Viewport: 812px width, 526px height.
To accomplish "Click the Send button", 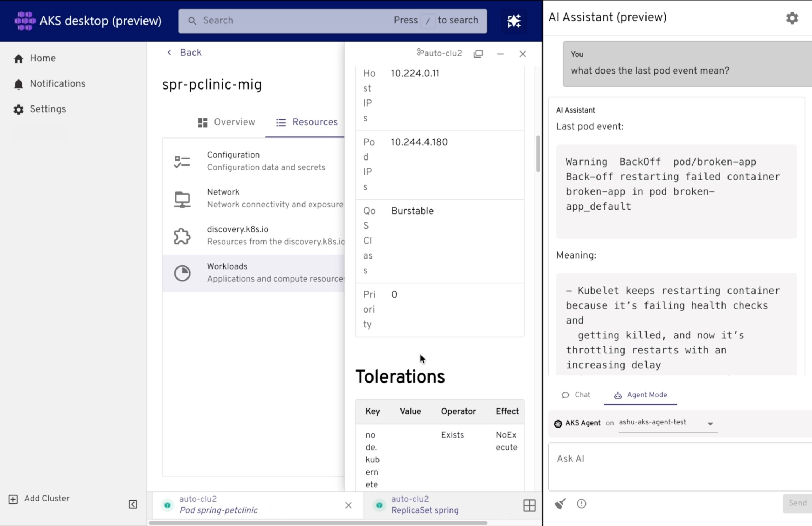I will tap(797, 503).
